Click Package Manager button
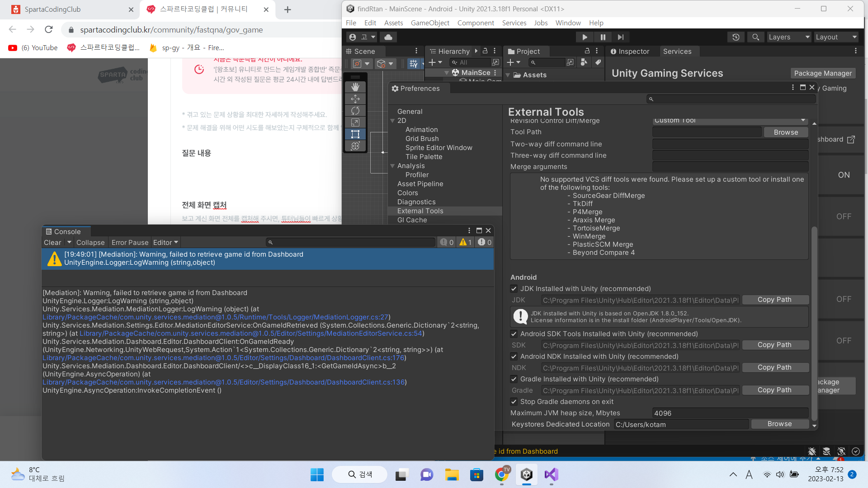 click(x=823, y=73)
